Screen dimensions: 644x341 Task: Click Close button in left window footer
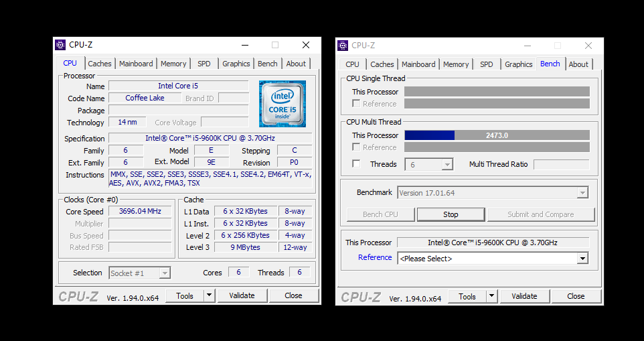click(x=293, y=295)
